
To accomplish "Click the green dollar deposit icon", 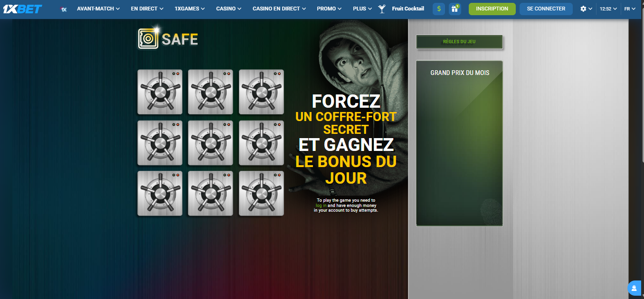I will [439, 9].
